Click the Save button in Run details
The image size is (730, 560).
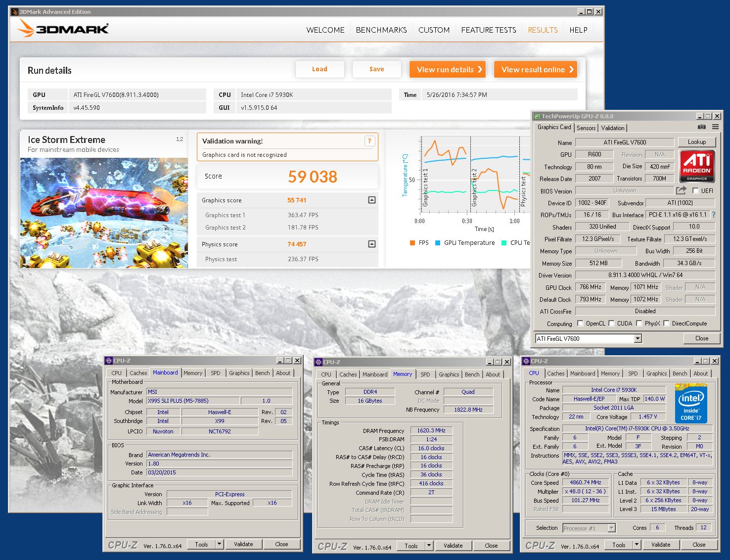pyautogui.click(x=376, y=69)
